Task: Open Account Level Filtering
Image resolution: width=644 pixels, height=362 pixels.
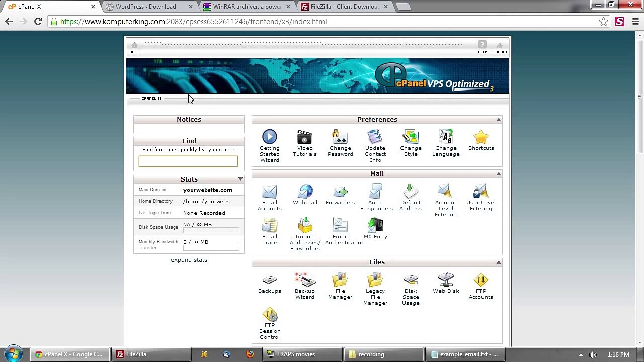Action: click(x=446, y=200)
